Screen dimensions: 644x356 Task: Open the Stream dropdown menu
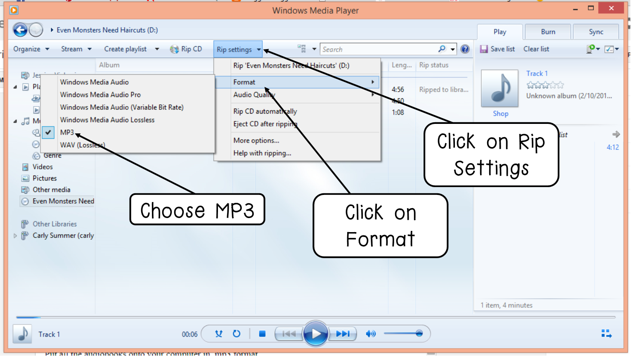coord(76,49)
